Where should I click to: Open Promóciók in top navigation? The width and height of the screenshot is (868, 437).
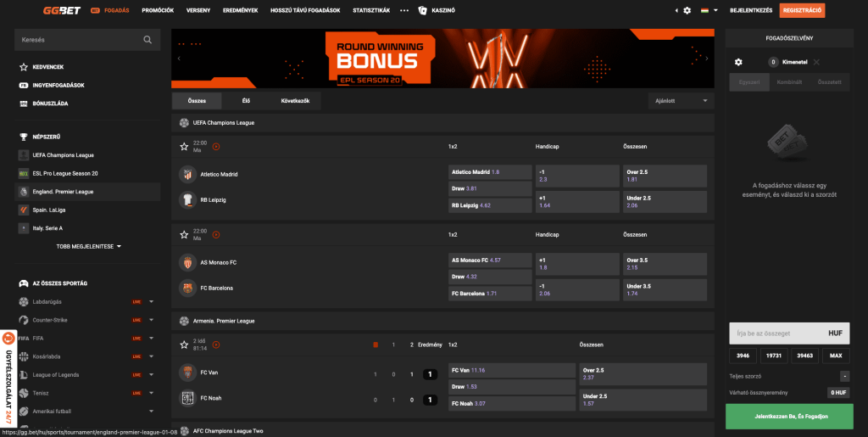(158, 11)
